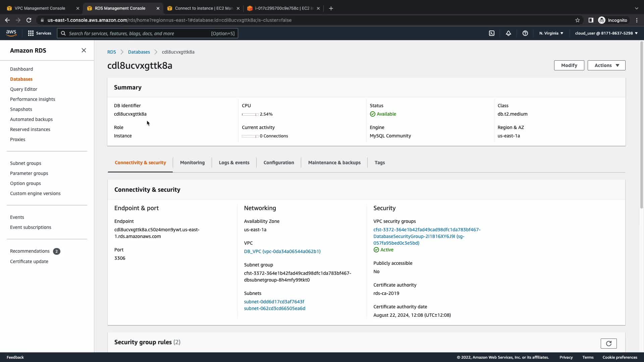Bookmark this page with star icon
Image resolution: width=644 pixels, height=362 pixels.
[x=577, y=20]
